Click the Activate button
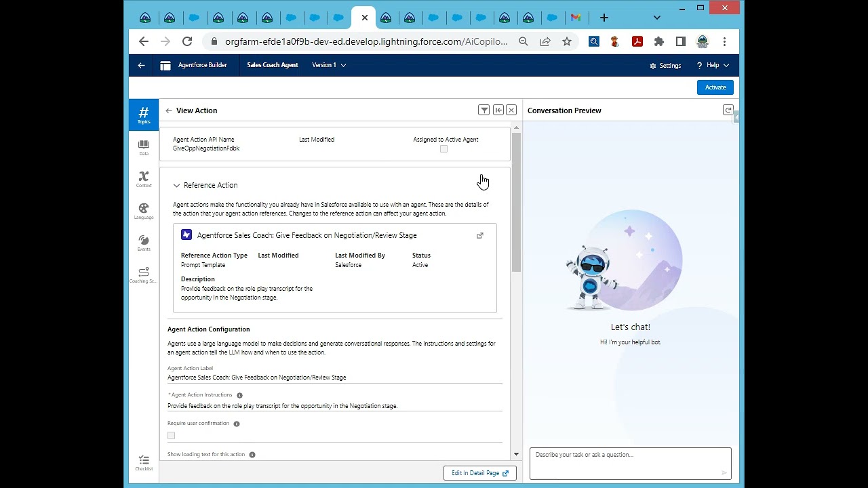The image size is (868, 488). (715, 87)
